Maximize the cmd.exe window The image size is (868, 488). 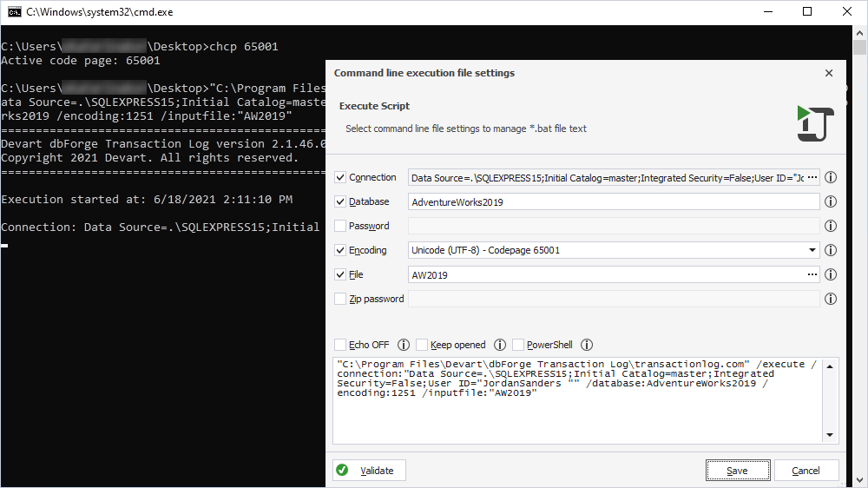pos(807,11)
